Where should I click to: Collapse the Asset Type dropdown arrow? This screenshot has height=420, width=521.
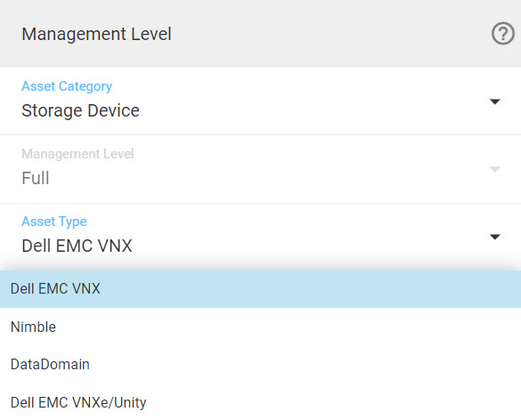click(495, 237)
